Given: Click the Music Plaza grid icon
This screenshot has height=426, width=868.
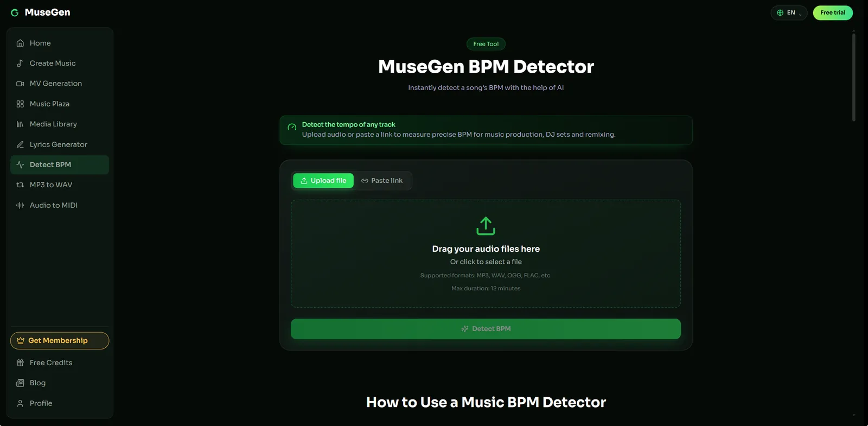Looking at the screenshot, I should click(20, 104).
